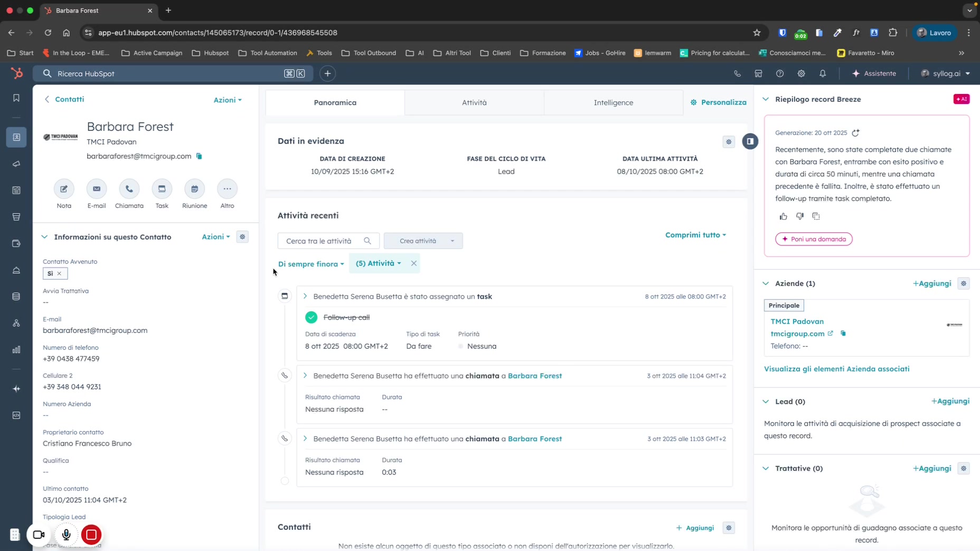Give thumbs up to Breeze summary
Image resolution: width=980 pixels, height=551 pixels.
pos(783,216)
